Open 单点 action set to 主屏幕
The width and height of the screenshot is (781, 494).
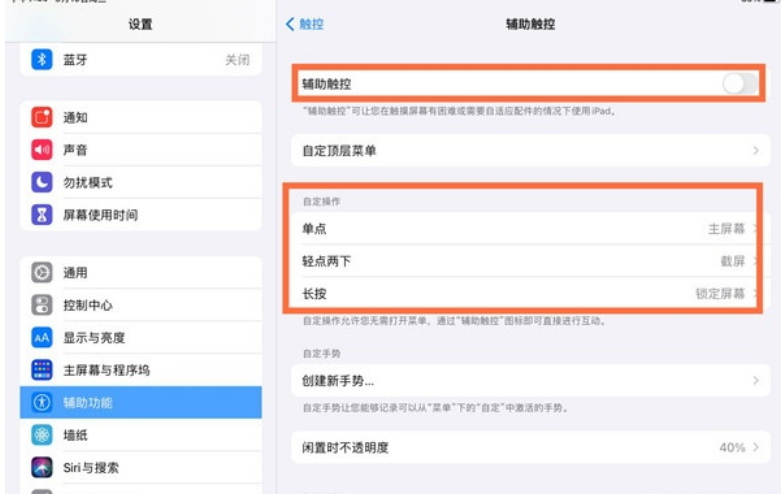click(x=530, y=229)
